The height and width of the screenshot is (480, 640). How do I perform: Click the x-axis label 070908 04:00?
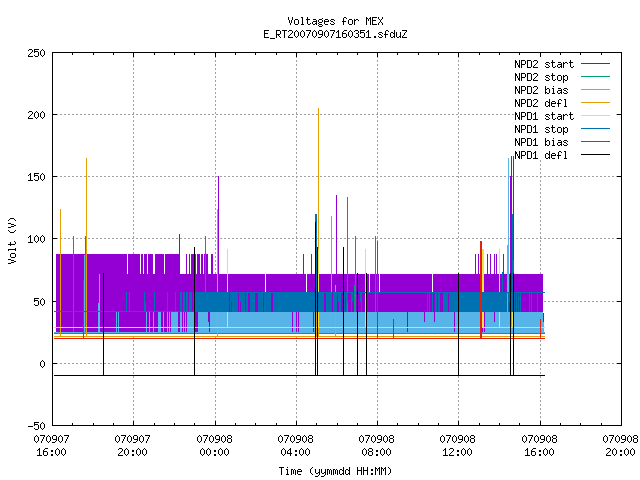(295, 446)
